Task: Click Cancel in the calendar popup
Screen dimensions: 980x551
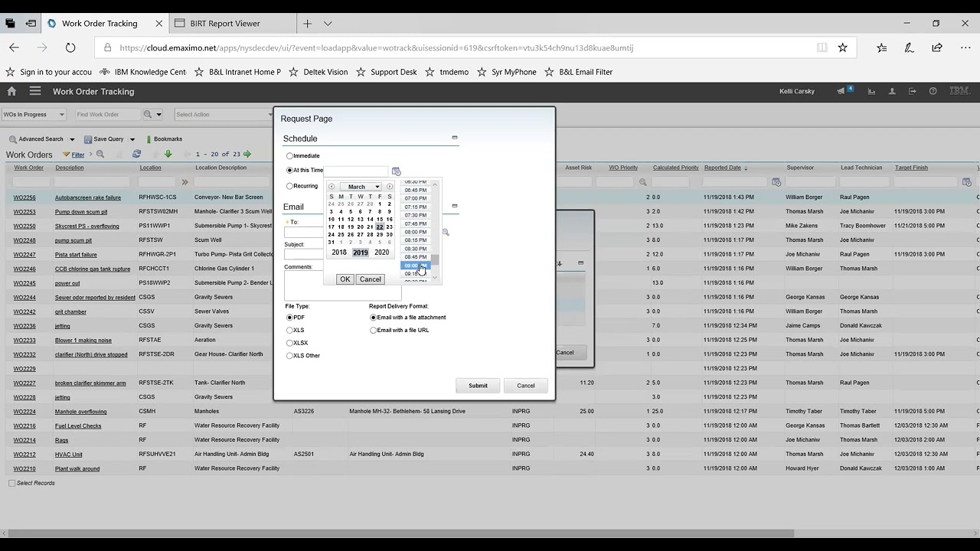Action: click(x=370, y=279)
